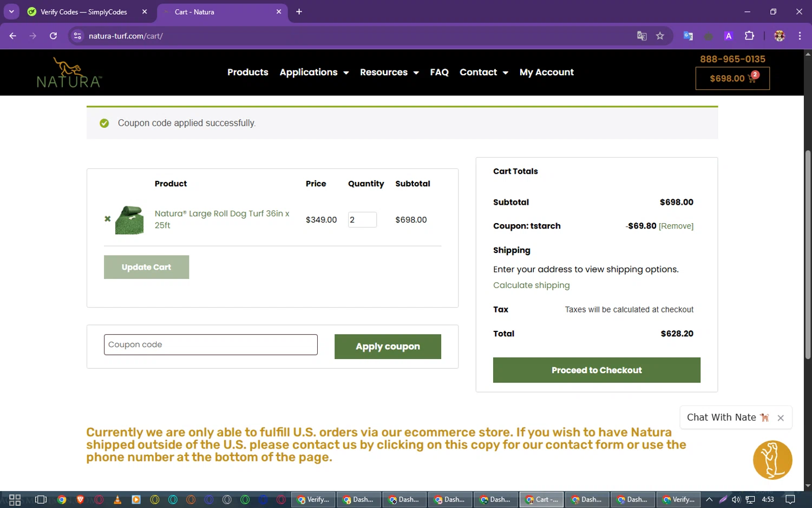Open Natura Large Roll Dog Turf product link
Screen dimensions: 812x508
pos(222,219)
